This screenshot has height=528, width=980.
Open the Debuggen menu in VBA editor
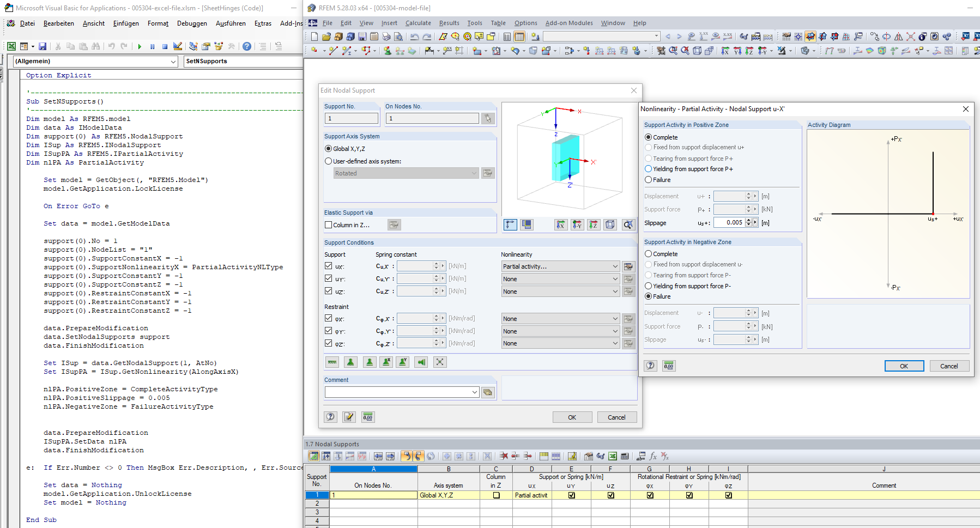(192, 23)
